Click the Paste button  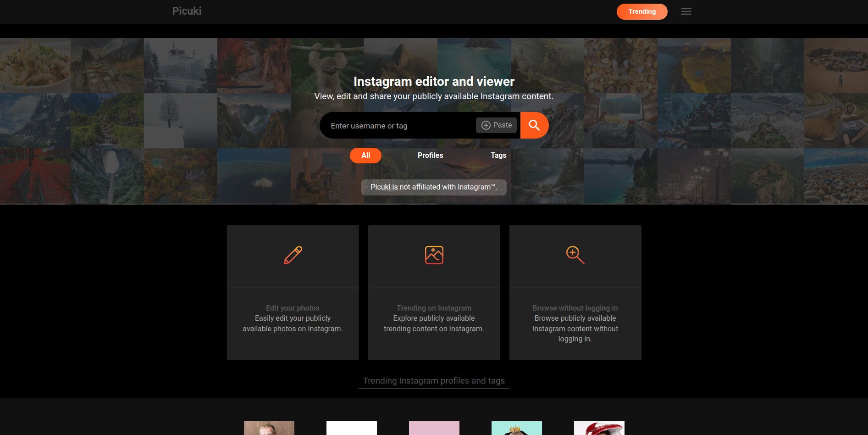(497, 125)
